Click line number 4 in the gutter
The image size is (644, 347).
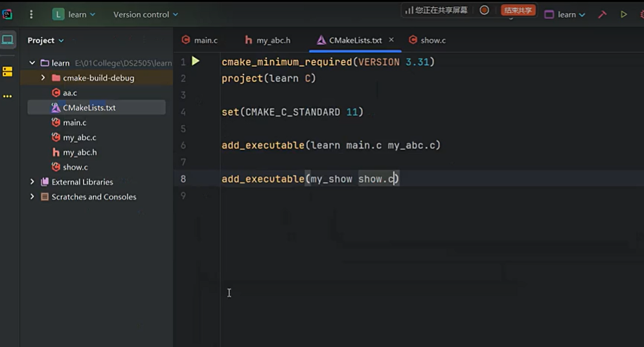pyautogui.click(x=183, y=112)
